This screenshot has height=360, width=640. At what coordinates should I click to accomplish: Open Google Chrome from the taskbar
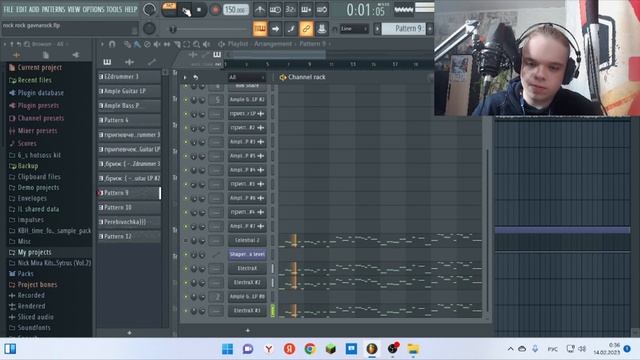310,349
